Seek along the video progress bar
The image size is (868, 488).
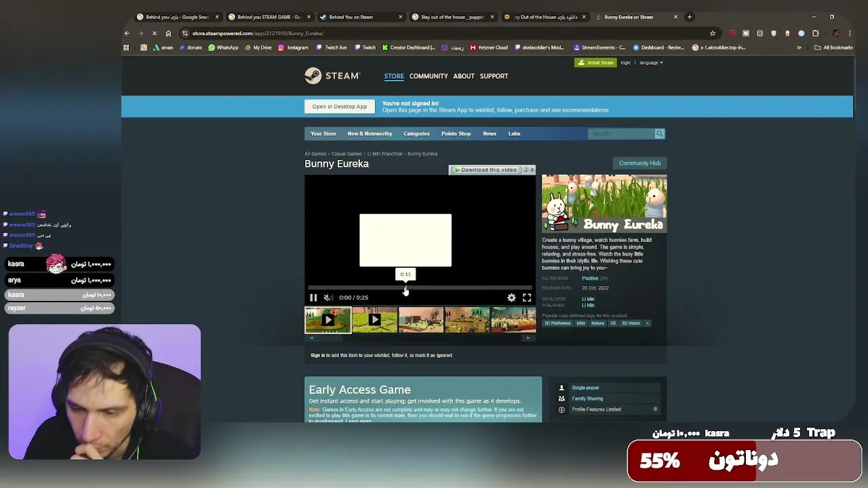pos(420,288)
